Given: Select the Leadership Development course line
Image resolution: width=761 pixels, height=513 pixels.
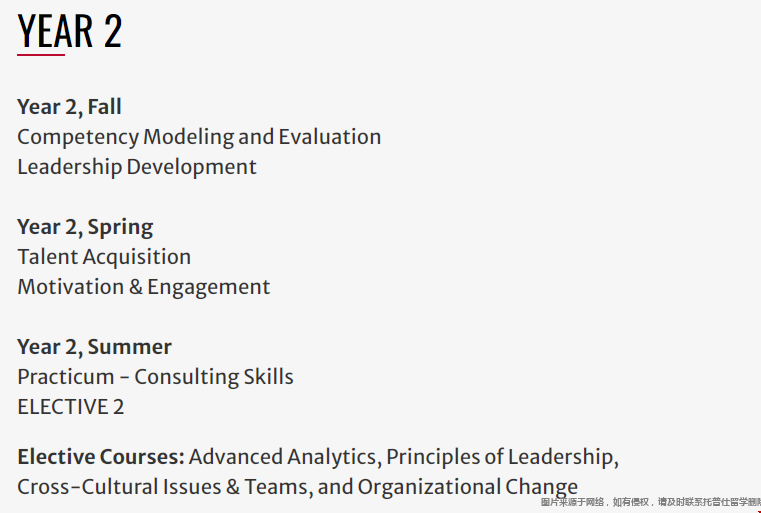Looking at the screenshot, I should pos(137,167).
